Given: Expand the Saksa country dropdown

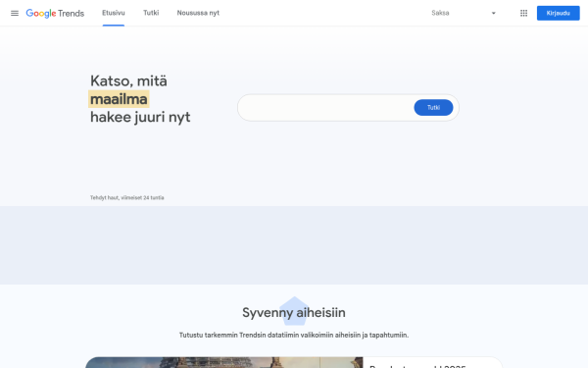Looking at the screenshot, I should [x=464, y=13].
